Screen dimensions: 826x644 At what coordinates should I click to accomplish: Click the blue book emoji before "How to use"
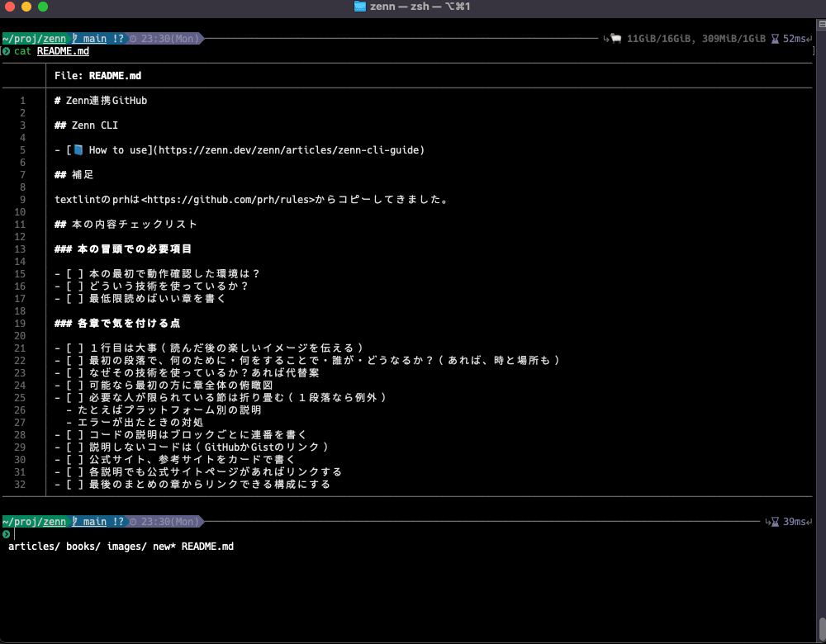pos(78,150)
